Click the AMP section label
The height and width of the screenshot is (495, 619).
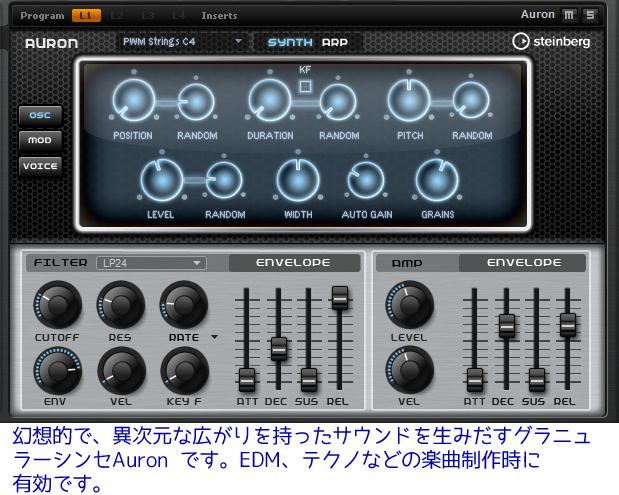pyautogui.click(x=407, y=263)
